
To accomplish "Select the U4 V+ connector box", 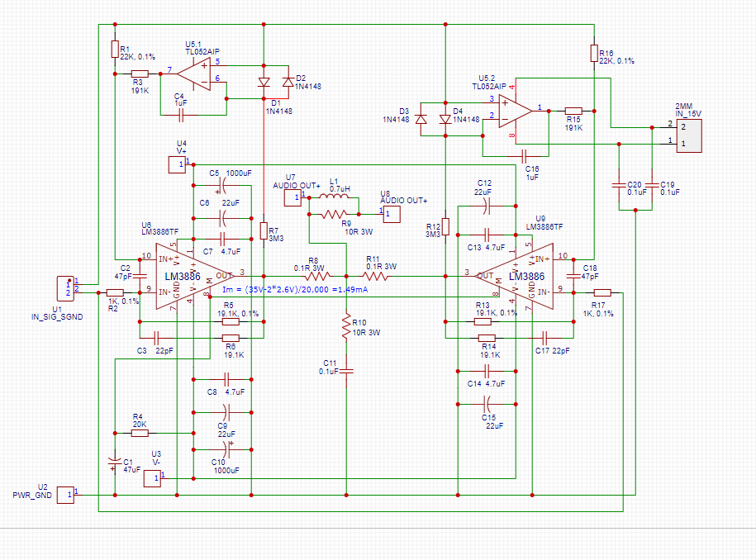I will coord(177,165).
